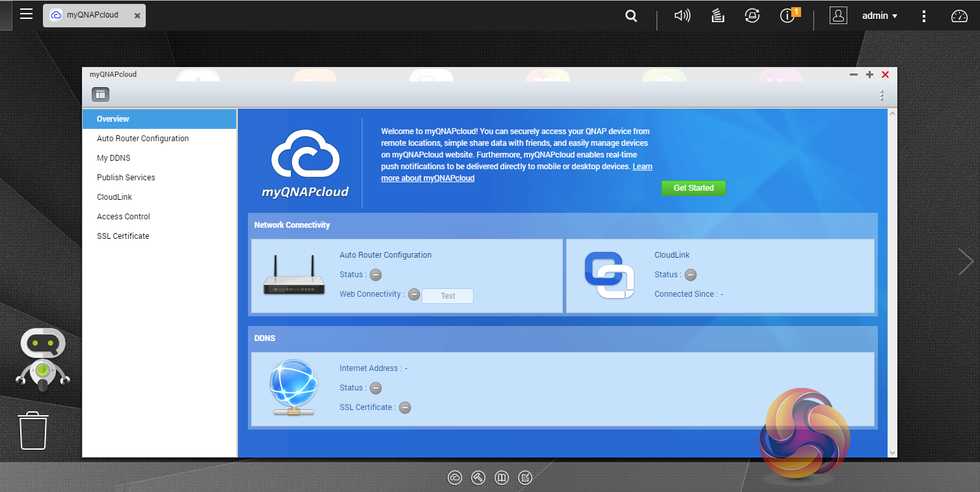Screen dimensions: 980x492
Task: Minimize the myQNAPcloud window
Action: [x=854, y=75]
